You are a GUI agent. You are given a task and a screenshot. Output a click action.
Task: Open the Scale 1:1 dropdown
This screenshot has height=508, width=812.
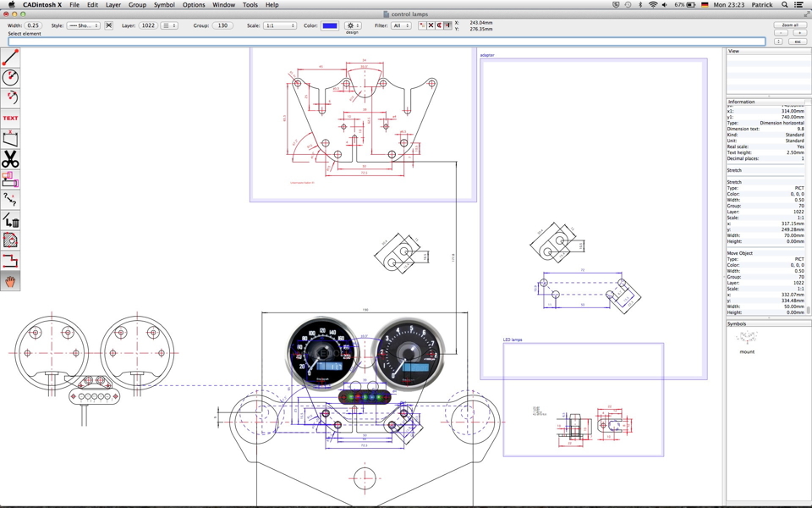(x=280, y=25)
